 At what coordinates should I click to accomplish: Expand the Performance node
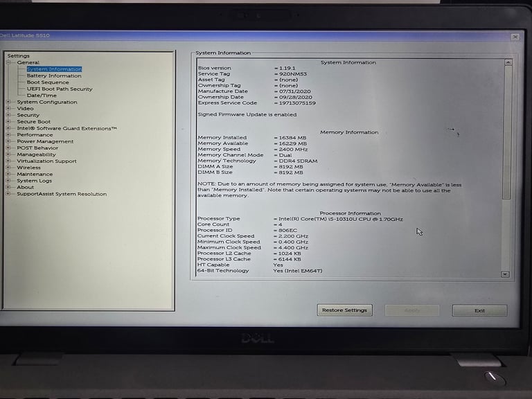8,134
